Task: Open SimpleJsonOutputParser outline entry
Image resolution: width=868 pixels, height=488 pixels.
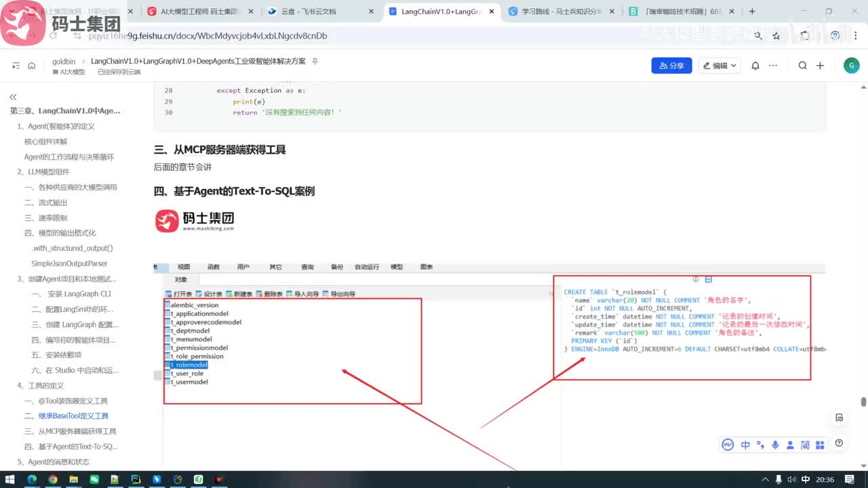Action: coord(69,264)
